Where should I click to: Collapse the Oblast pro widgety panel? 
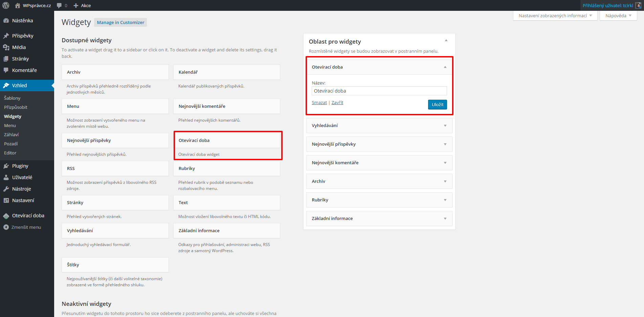(446, 40)
